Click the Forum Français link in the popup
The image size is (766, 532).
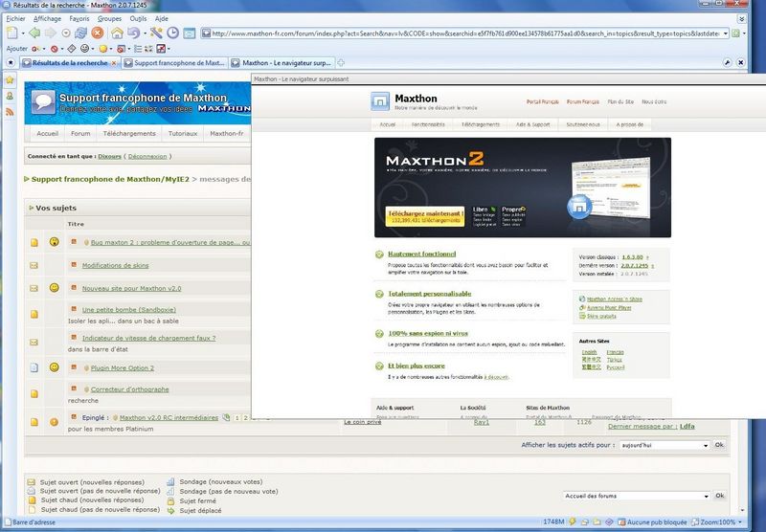point(583,101)
